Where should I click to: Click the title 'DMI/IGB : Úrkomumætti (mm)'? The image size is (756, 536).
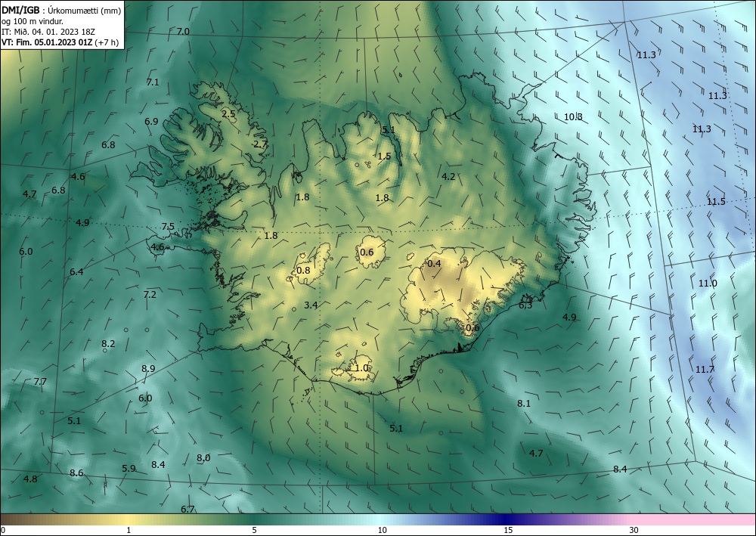61,10
